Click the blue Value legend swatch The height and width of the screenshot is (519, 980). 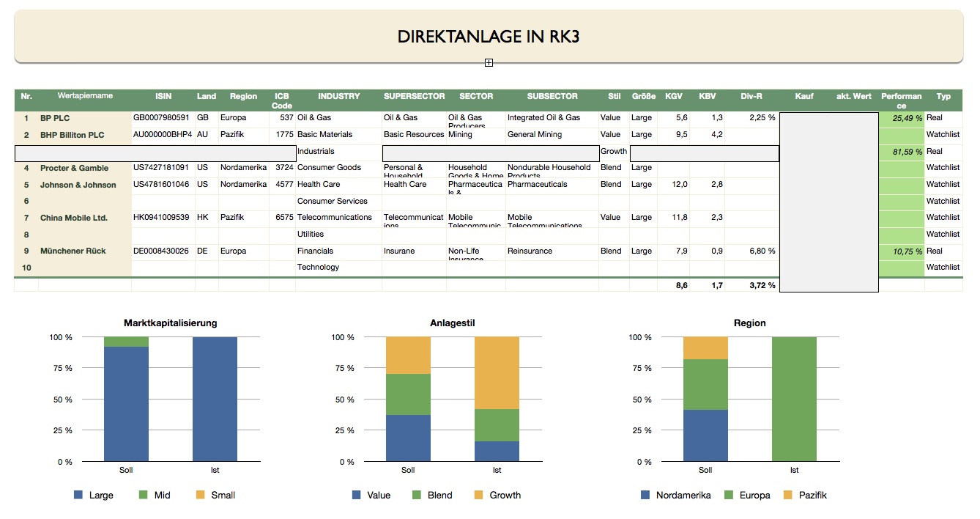[356, 495]
